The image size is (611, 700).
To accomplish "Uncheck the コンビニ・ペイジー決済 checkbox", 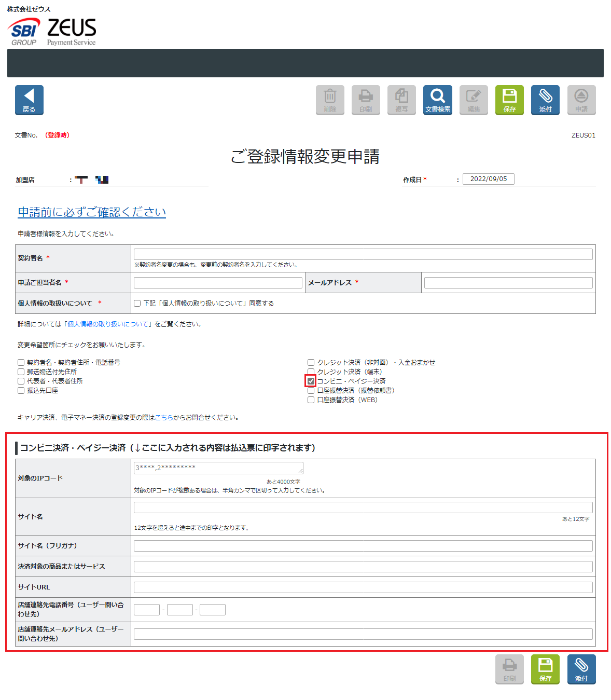I will coord(311,381).
